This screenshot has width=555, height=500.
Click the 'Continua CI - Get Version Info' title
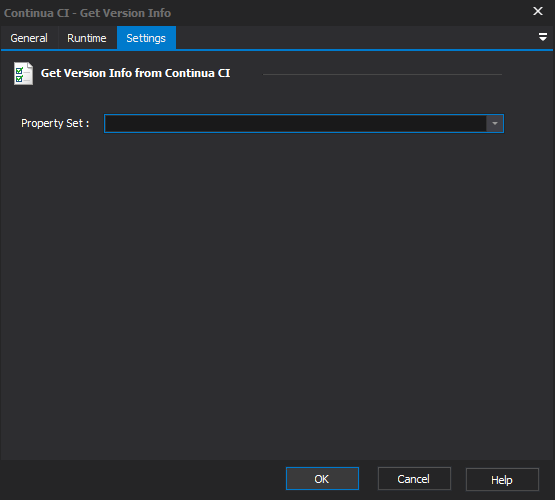point(87,13)
